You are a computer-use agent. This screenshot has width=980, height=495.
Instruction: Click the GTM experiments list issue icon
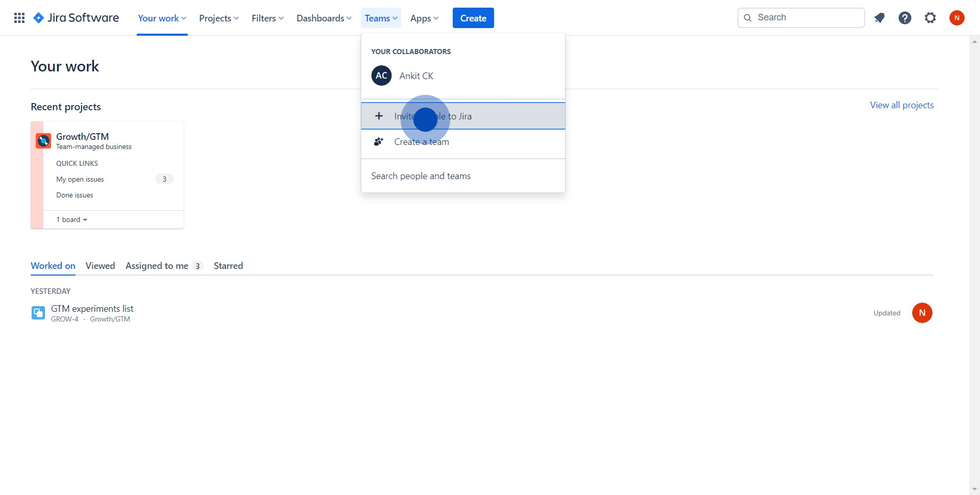38,313
